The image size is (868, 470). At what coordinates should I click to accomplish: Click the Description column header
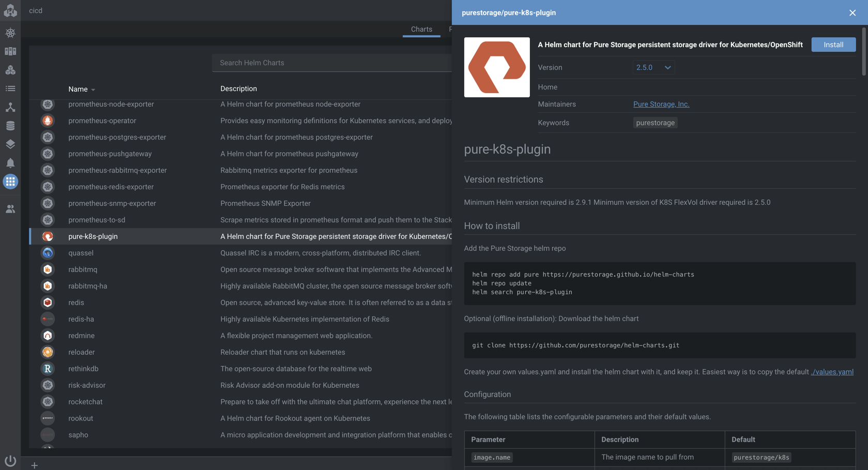238,88
